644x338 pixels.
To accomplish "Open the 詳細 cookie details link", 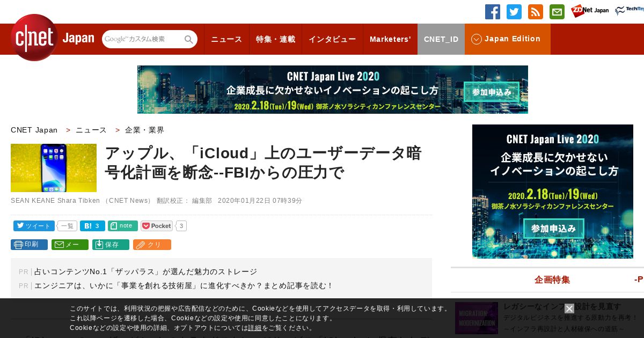I will [254, 328].
